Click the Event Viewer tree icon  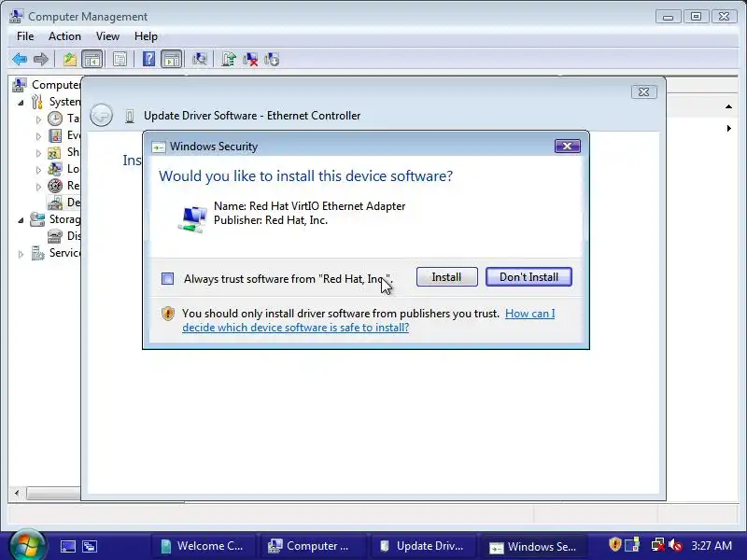click(x=55, y=135)
